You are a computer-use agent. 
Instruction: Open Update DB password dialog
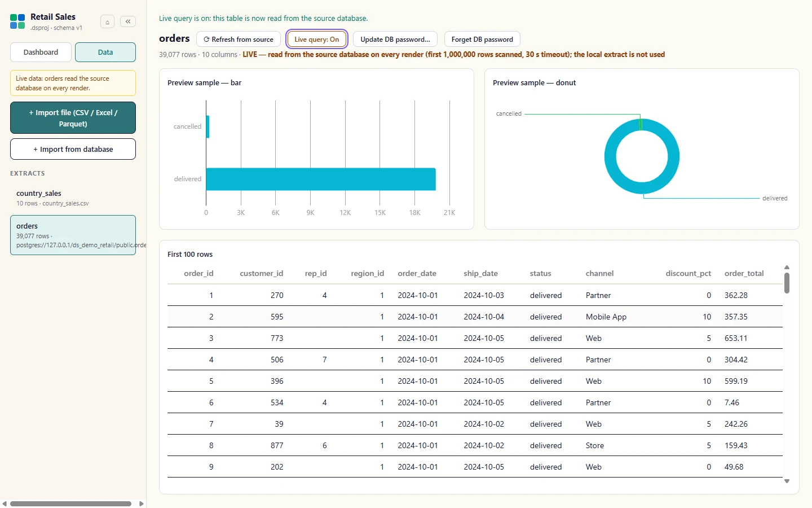click(x=395, y=39)
